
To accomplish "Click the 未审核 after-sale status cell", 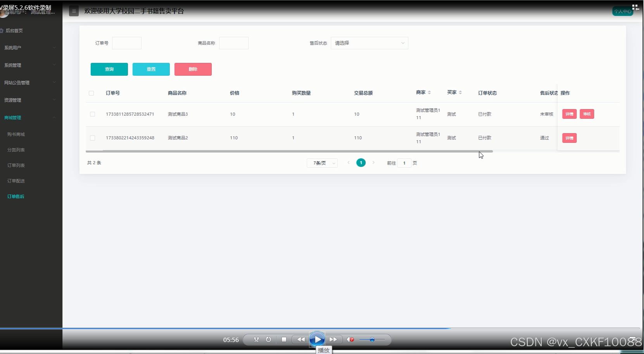I will click(547, 114).
